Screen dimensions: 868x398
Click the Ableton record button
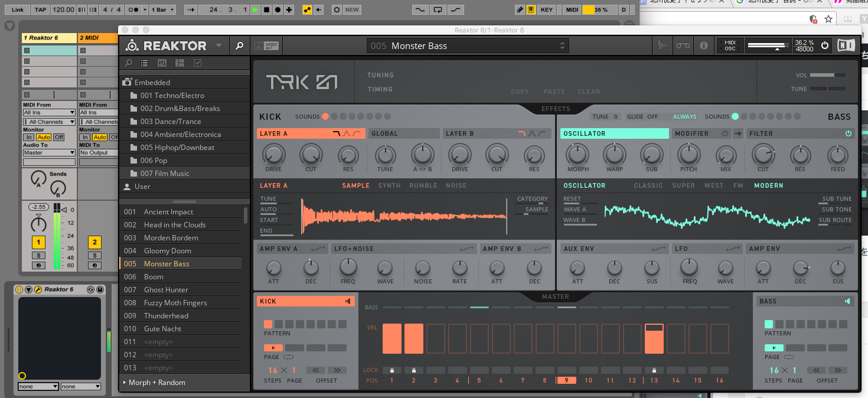(278, 10)
